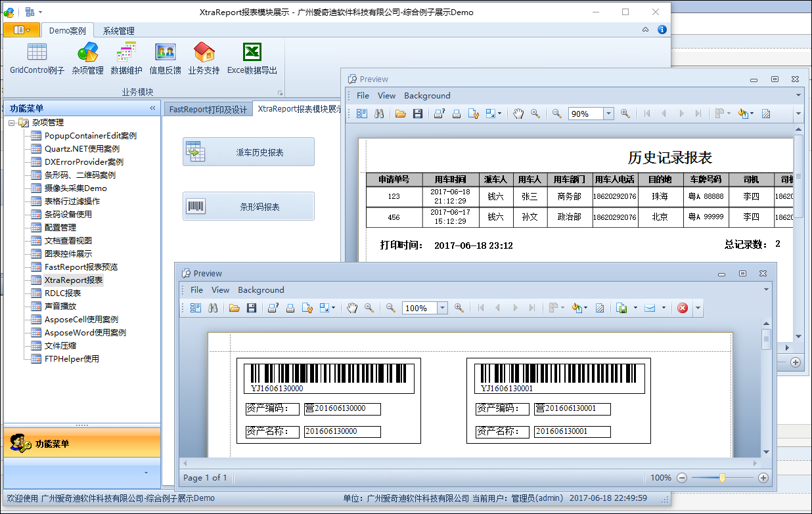Click vertical scrollbar thumb in barcode Preview
812x514 pixels.
click(x=766, y=339)
